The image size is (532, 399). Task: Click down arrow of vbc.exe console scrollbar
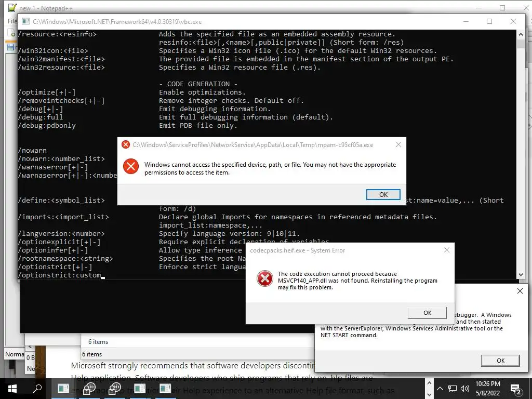521,274
